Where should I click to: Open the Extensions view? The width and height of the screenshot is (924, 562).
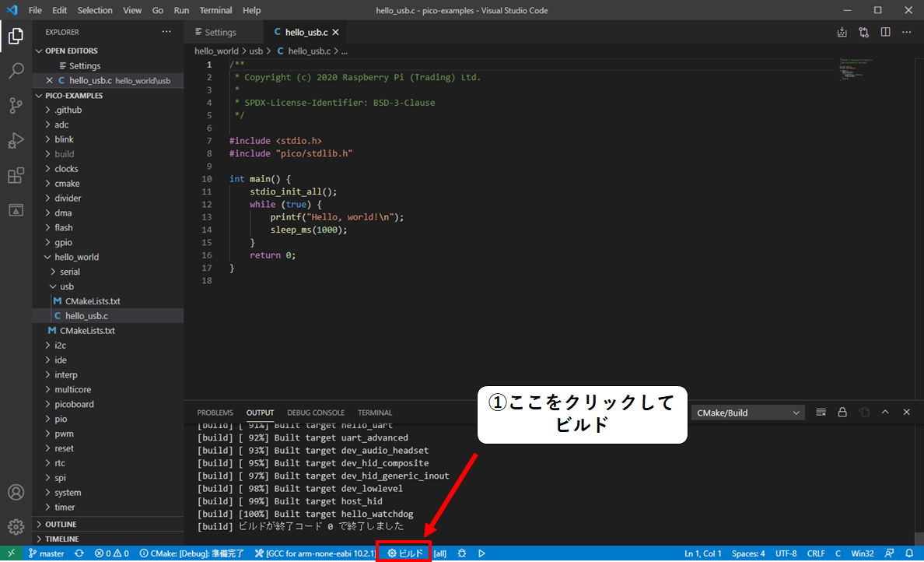[16, 176]
